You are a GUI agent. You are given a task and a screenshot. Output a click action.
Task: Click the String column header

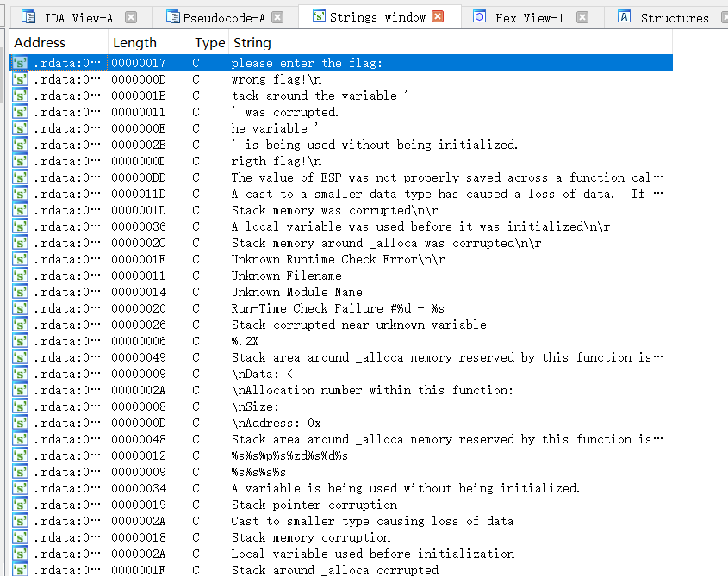tap(252, 42)
